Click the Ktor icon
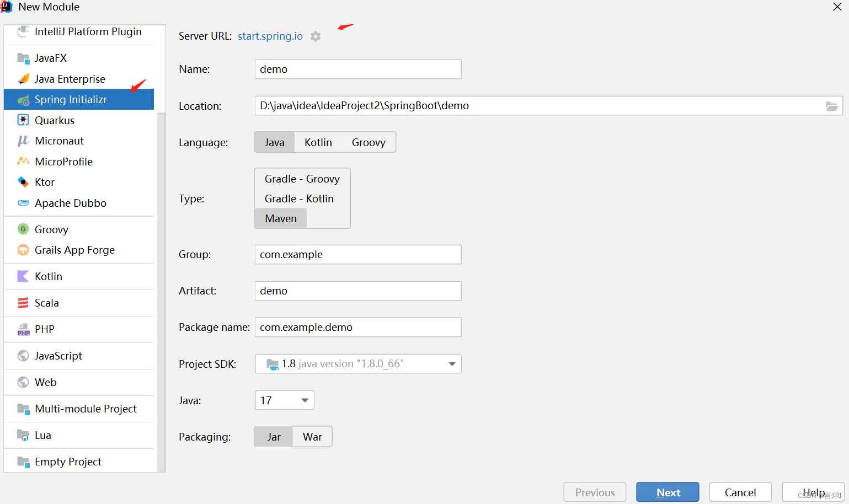Screen dimensions: 849x504 tap(23, 182)
